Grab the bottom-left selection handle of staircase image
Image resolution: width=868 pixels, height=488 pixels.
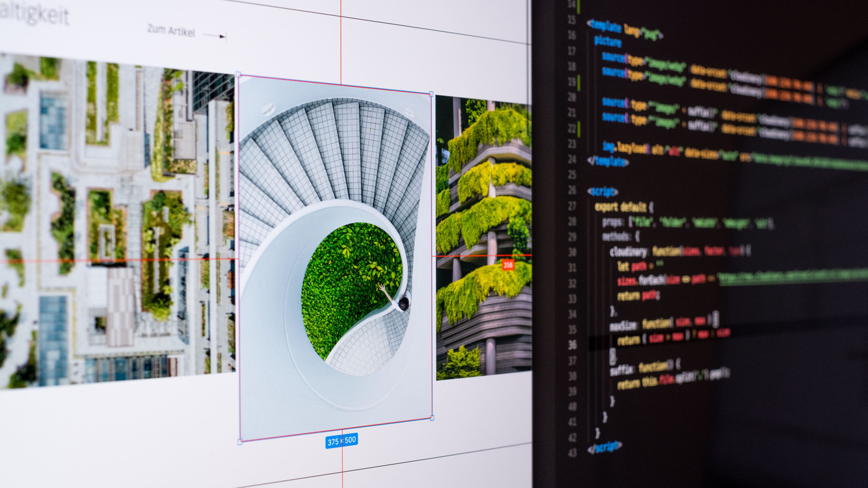240,442
